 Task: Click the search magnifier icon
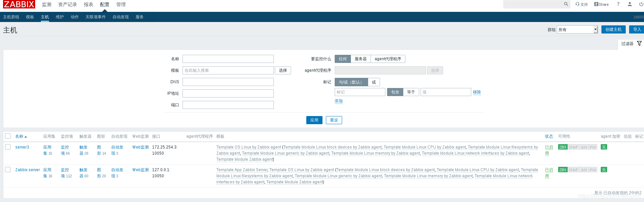click(x=566, y=4)
